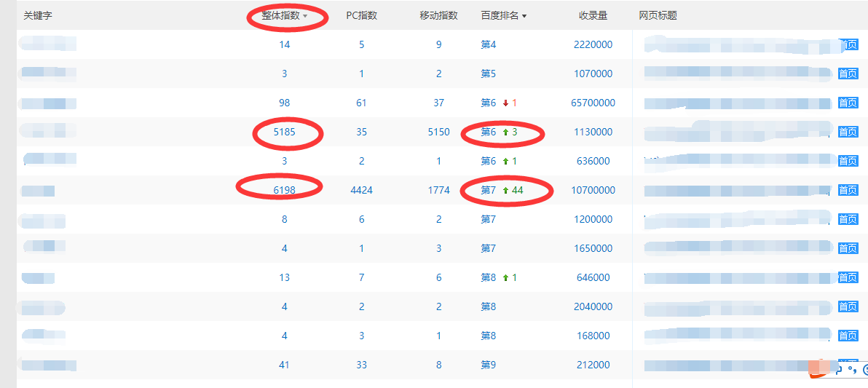
Task: Click the PC index value 33
Action: point(361,365)
